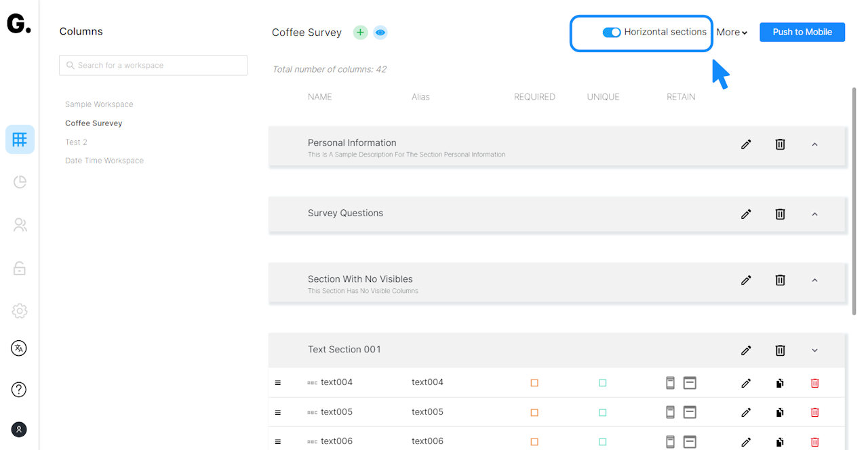This screenshot has height=450, width=868.
Task: Select the Sample Workspace item
Action: 99,104
